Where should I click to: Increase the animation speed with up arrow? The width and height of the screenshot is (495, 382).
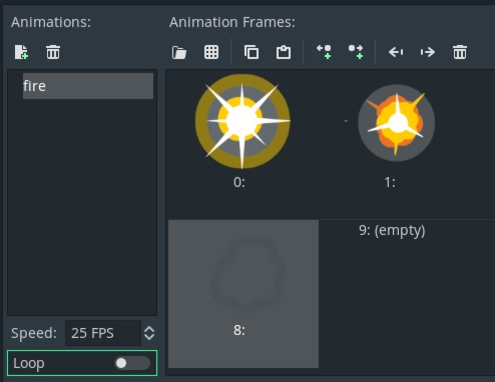pyautogui.click(x=149, y=329)
